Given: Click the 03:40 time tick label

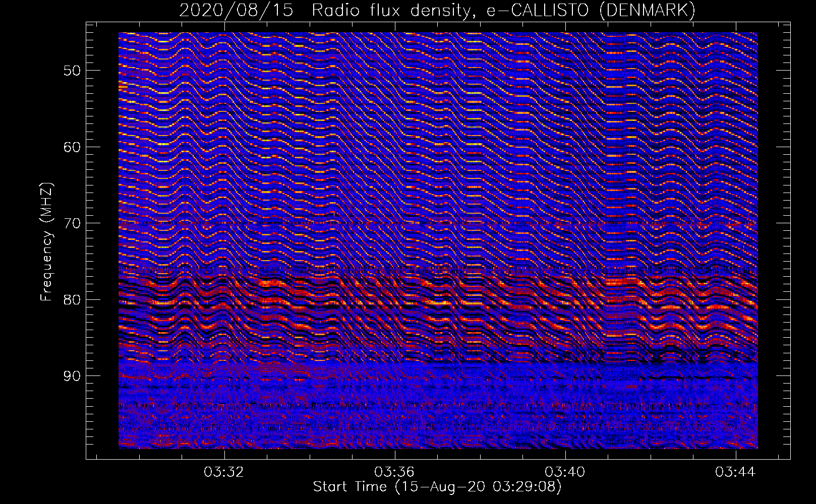Looking at the screenshot, I should (565, 472).
